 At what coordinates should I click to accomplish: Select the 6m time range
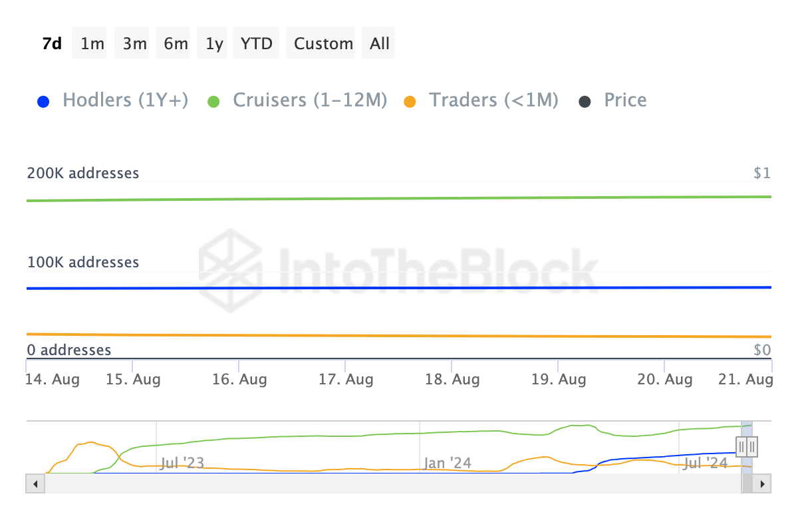point(176,44)
